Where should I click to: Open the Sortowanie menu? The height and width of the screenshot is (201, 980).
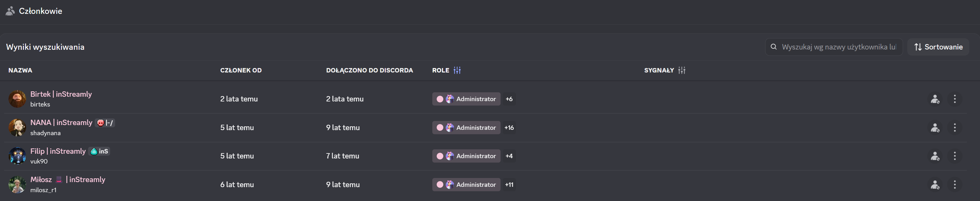pos(938,47)
